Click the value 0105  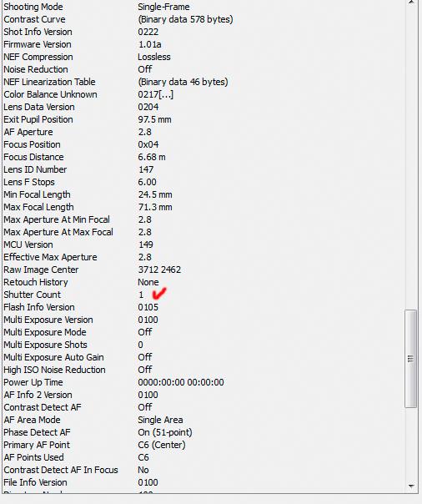[148, 308]
